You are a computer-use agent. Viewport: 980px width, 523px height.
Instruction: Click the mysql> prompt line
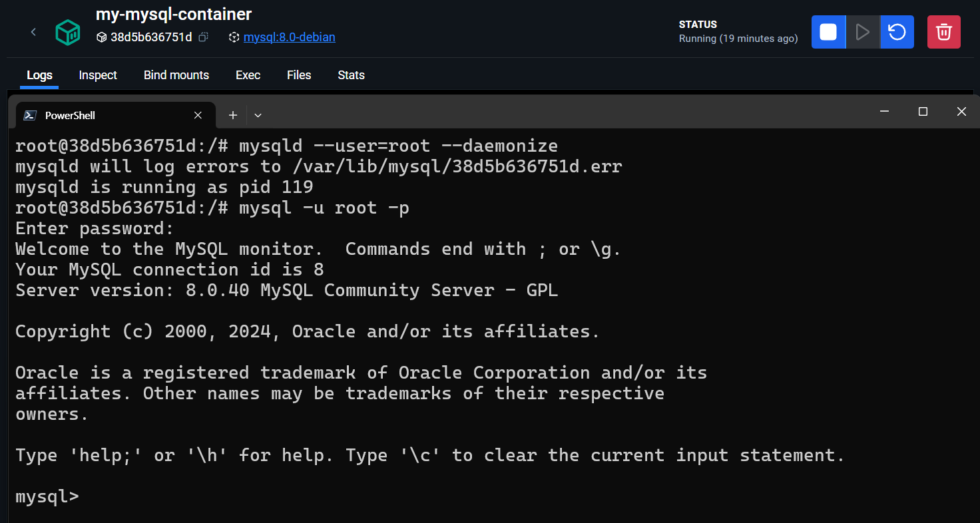(x=47, y=497)
